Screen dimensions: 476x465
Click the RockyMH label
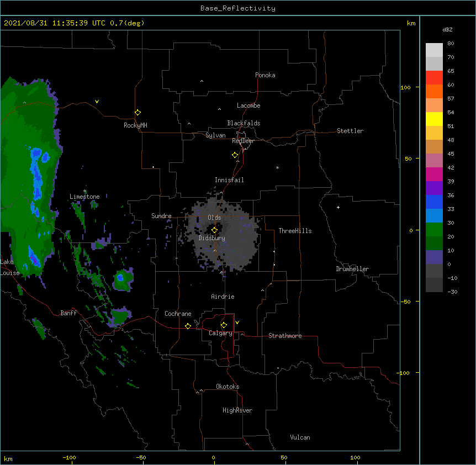135,125
